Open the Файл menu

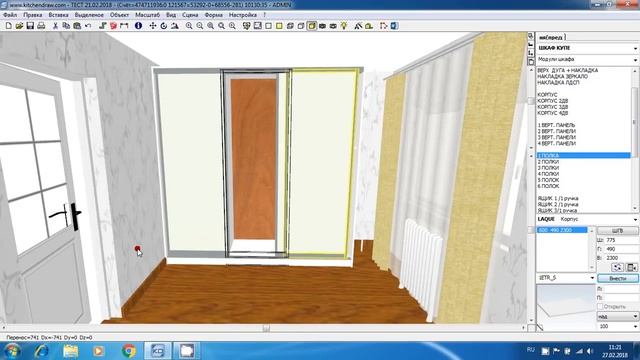point(10,15)
